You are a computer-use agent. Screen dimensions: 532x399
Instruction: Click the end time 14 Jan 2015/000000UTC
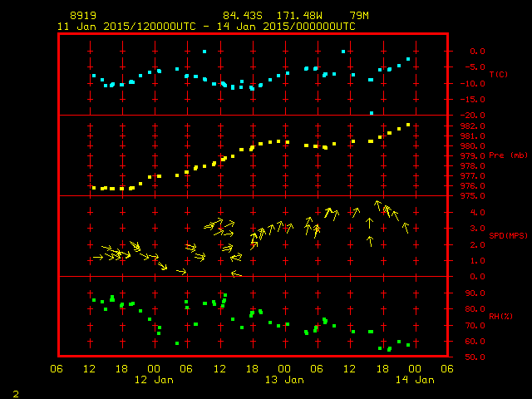click(x=286, y=27)
